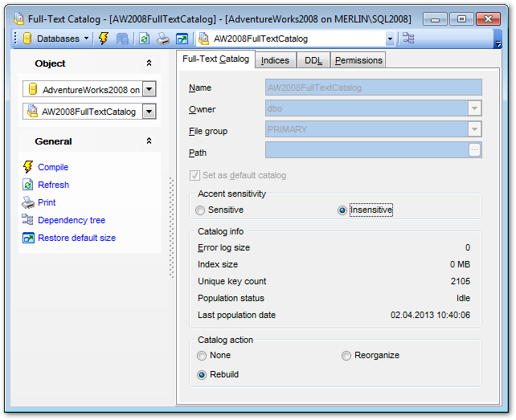Maximize the Full-Text Catalog window
This screenshot has height=420, width=516.
[461, 19]
